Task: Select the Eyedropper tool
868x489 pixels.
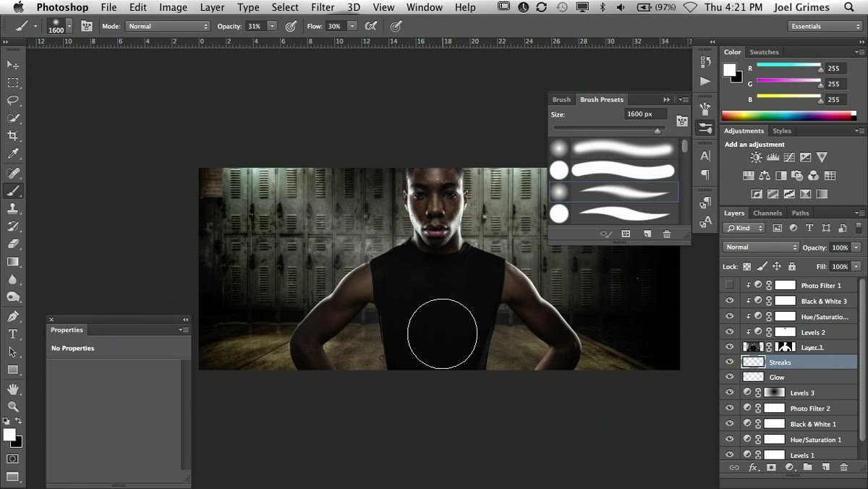Action: tap(13, 154)
